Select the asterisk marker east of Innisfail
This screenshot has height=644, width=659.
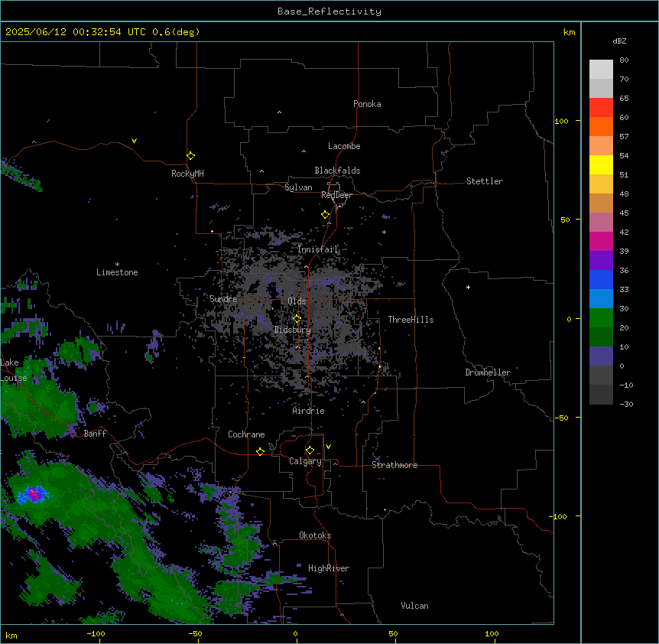pyautogui.click(x=384, y=232)
